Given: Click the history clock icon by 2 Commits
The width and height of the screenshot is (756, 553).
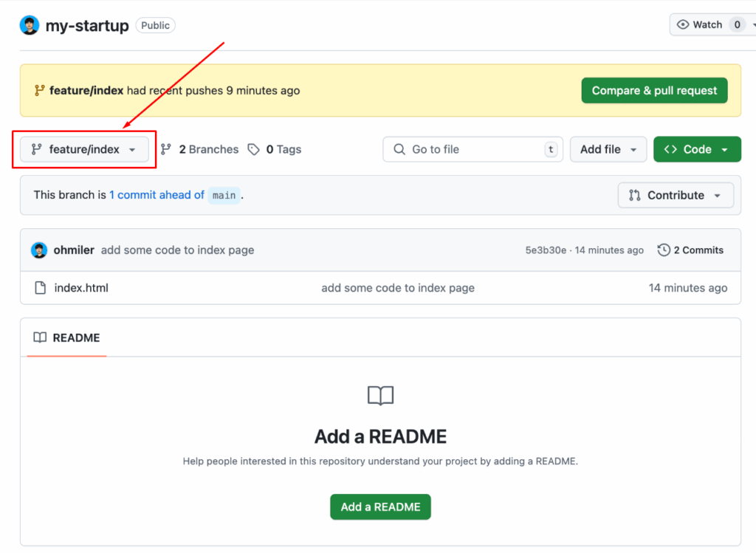Looking at the screenshot, I should tap(664, 250).
